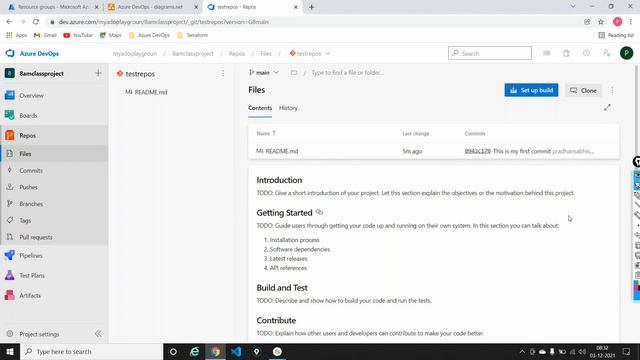Open testrepos more options menu
This screenshot has width=640, height=360.
pyautogui.click(x=223, y=74)
